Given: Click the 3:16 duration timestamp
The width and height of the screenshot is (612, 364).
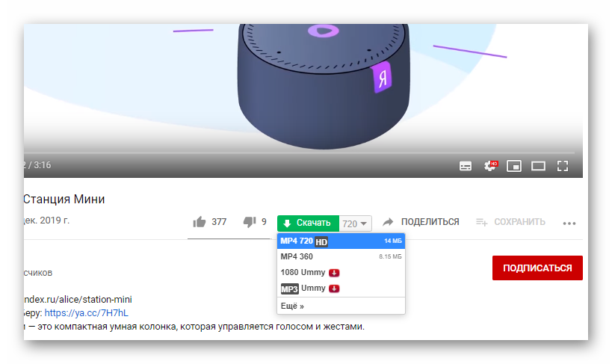Looking at the screenshot, I should tap(42, 165).
